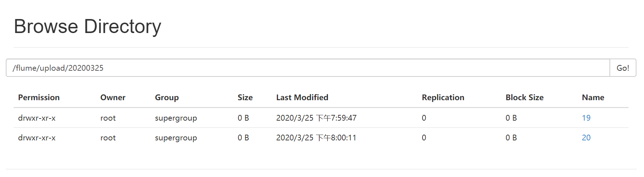Click the Owner column header
The image size is (644, 177).
coord(113,97)
